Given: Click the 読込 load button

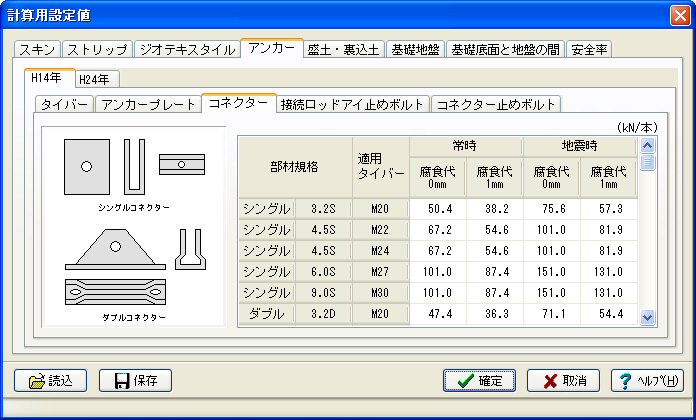Looking at the screenshot, I should (x=51, y=380).
